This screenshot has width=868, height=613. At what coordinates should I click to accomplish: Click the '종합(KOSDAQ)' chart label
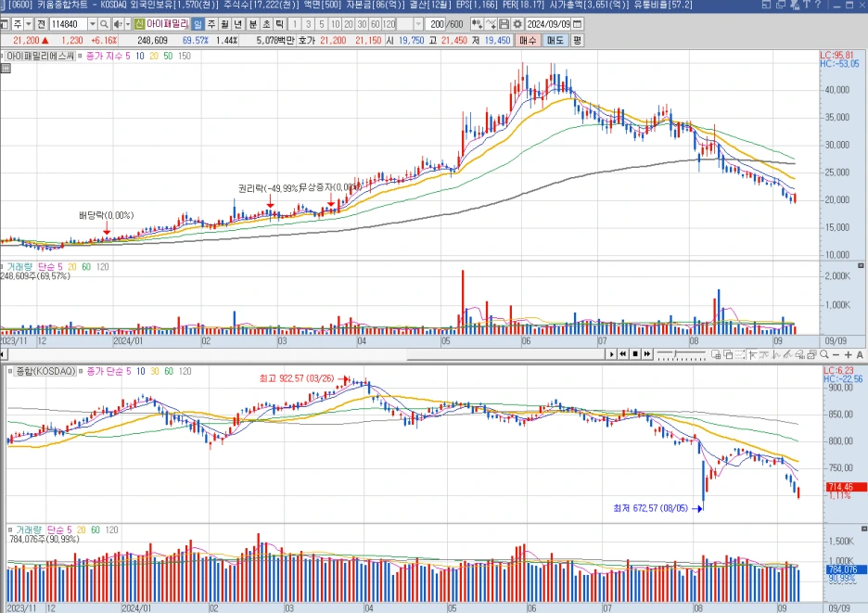(x=45, y=371)
